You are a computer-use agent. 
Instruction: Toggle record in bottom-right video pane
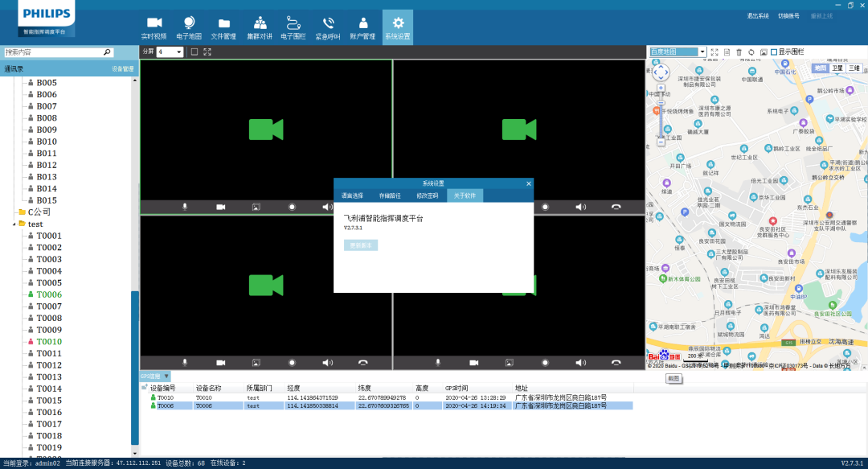[545, 363]
